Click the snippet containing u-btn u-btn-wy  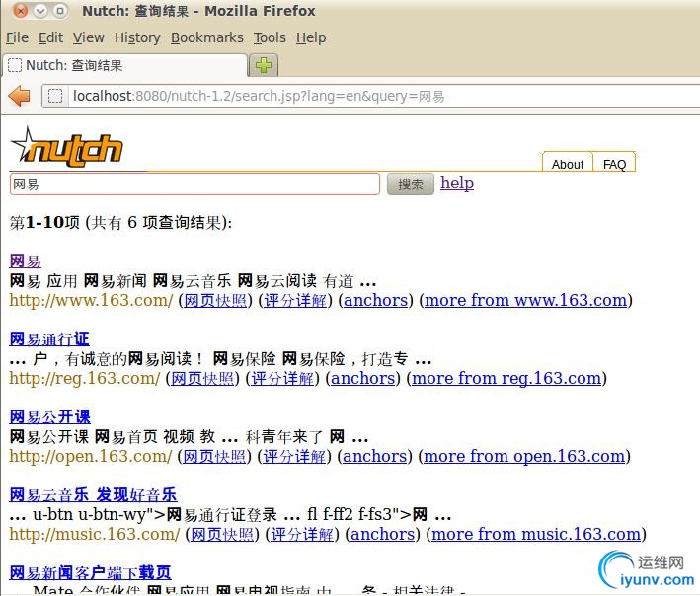(230, 515)
